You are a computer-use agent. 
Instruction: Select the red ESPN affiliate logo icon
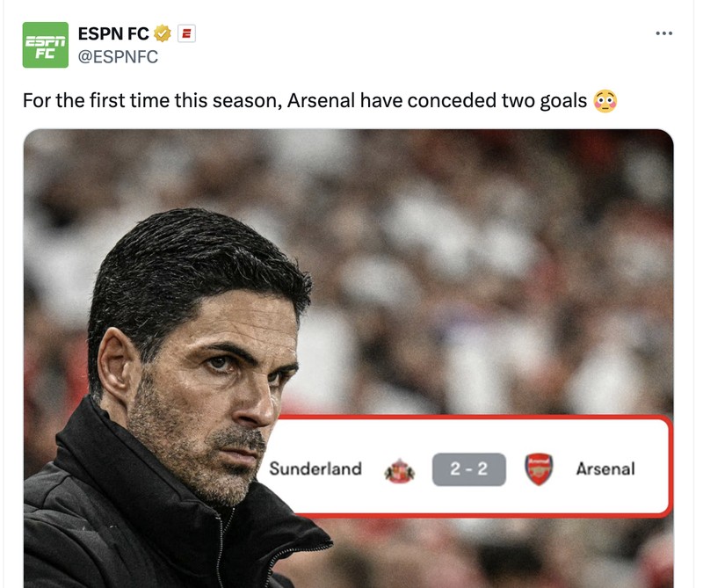(x=186, y=33)
